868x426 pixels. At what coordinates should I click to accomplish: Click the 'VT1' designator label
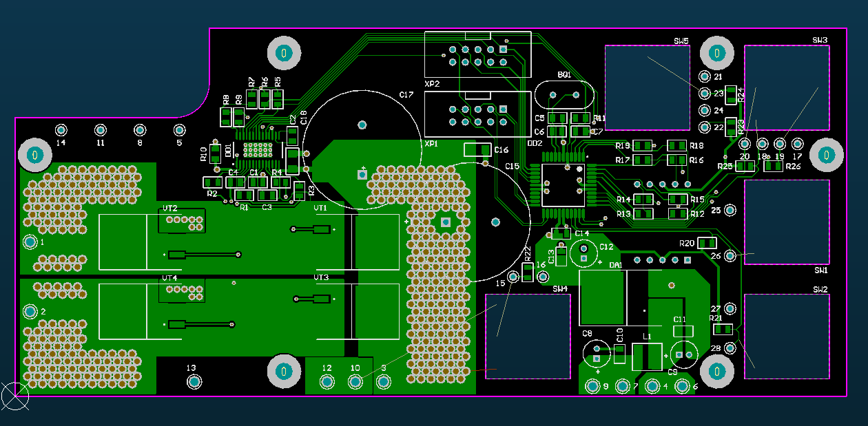(x=320, y=208)
